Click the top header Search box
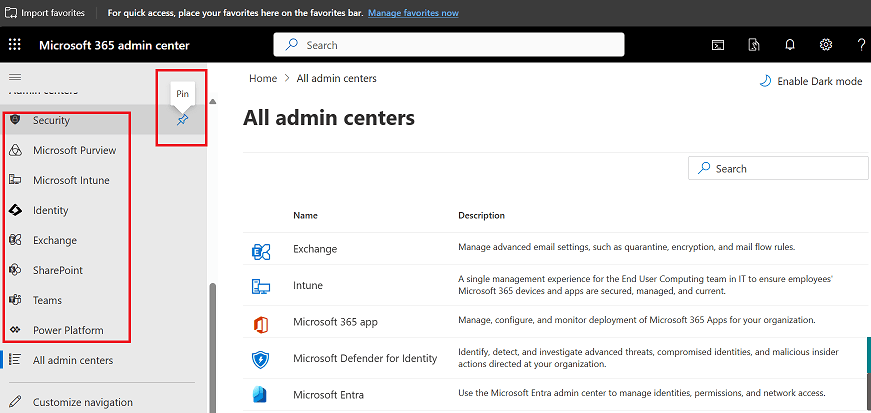The width and height of the screenshot is (871, 413). 449,45
